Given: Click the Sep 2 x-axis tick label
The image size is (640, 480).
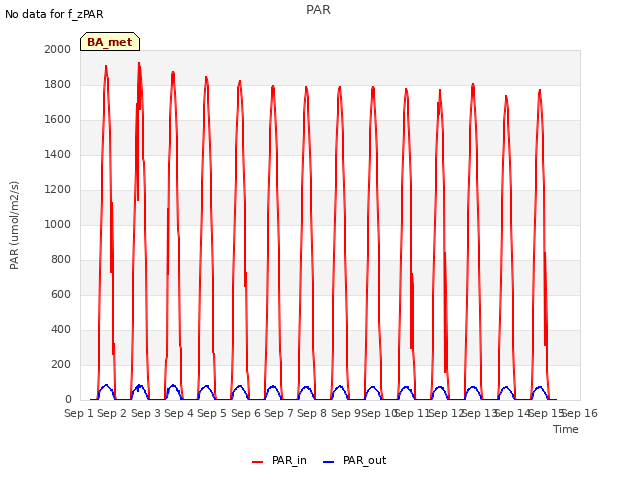Looking at the screenshot, I should (112, 413).
